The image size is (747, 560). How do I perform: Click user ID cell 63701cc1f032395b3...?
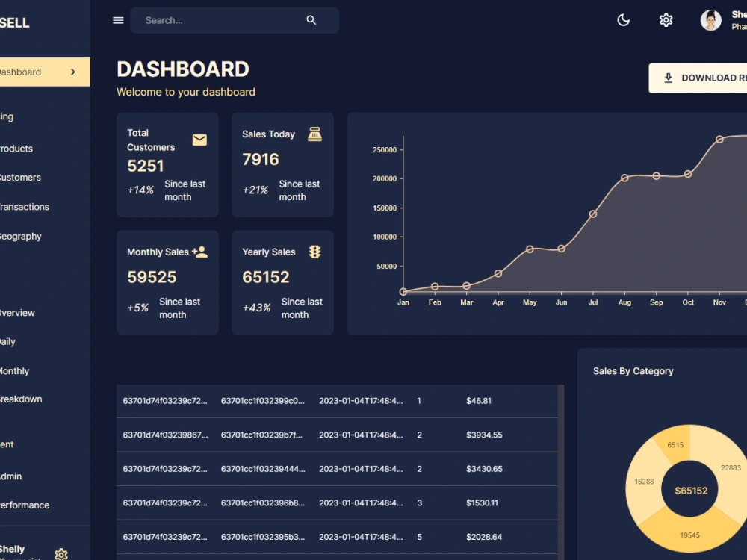click(263, 537)
